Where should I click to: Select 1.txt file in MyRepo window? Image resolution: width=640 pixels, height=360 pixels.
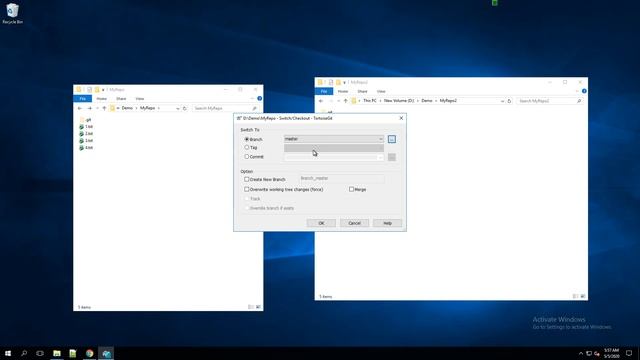tap(86, 127)
